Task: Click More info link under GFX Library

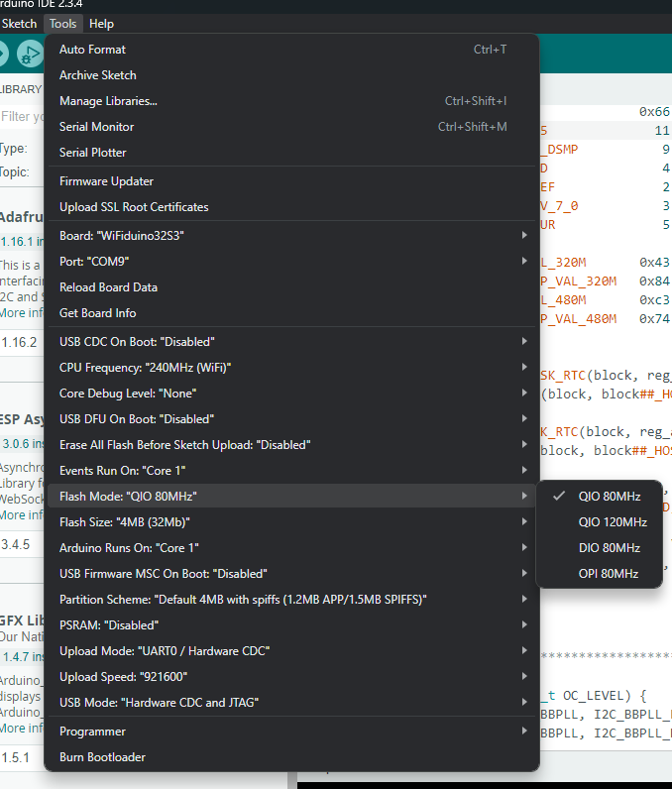Action: [22, 728]
